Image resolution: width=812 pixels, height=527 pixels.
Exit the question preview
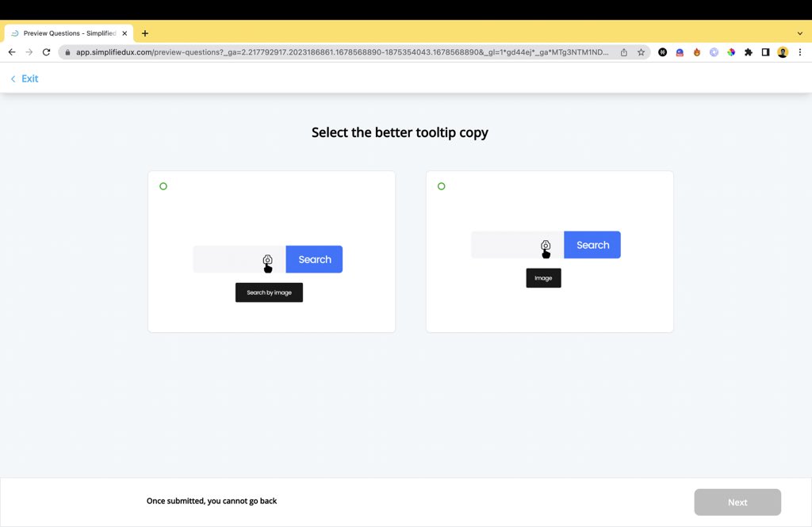25,78
